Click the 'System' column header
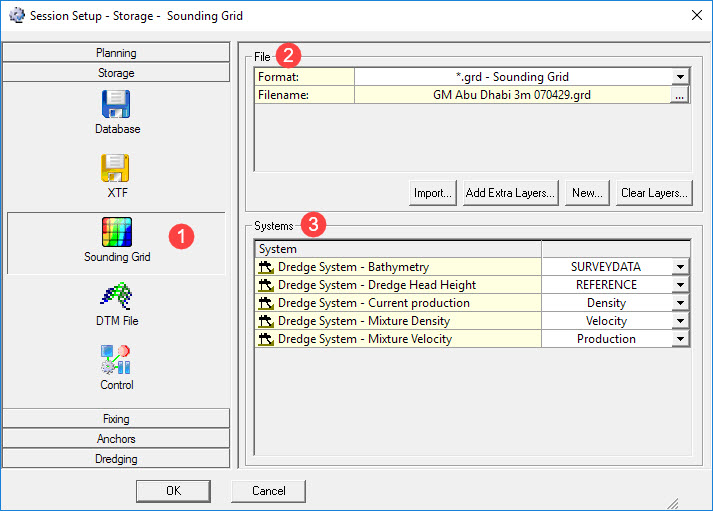713x511 pixels. [x=398, y=249]
